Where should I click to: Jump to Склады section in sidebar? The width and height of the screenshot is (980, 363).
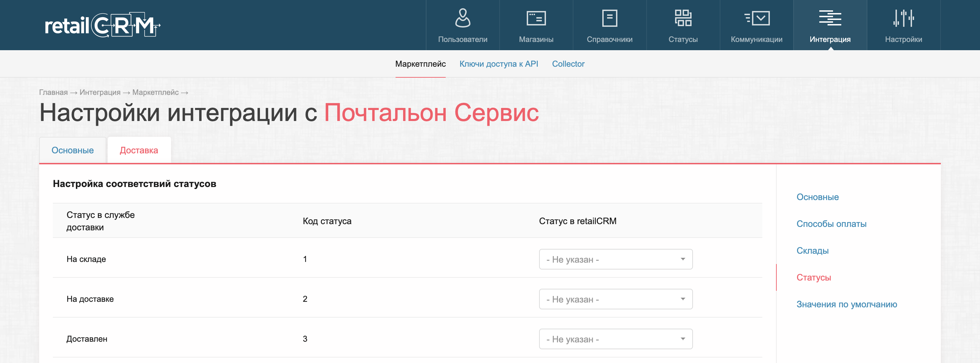[x=813, y=251]
